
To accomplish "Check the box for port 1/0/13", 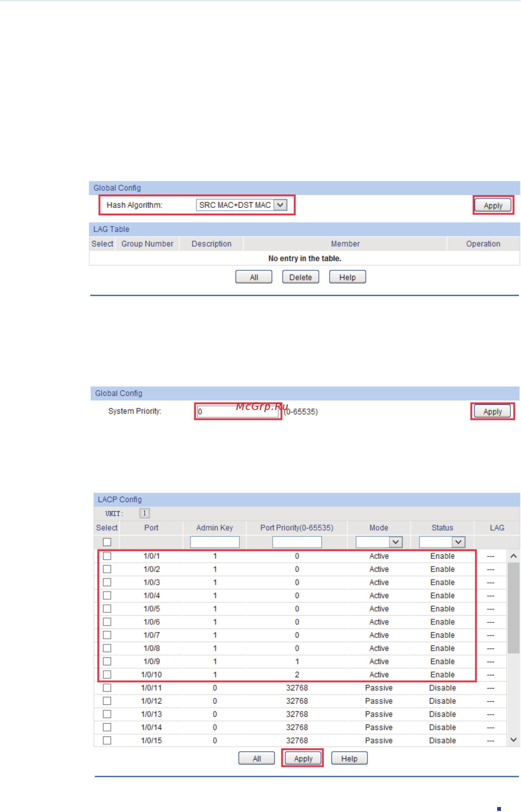I will [x=107, y=714].
